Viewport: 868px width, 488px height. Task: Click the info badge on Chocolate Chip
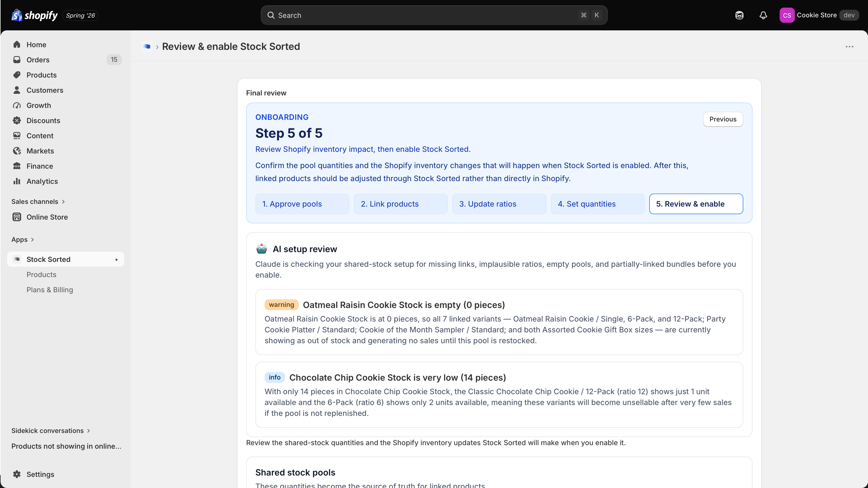point(275,377)
